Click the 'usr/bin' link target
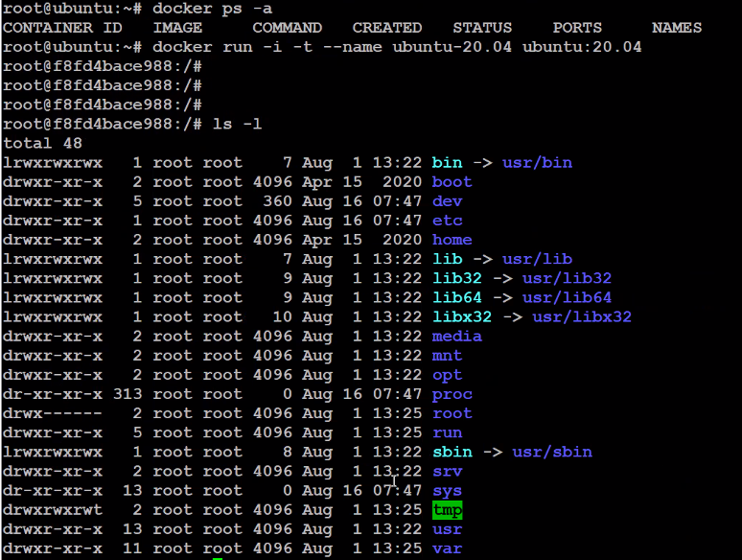The height and width of the screenshot is (560, 742). click(537, 163)
